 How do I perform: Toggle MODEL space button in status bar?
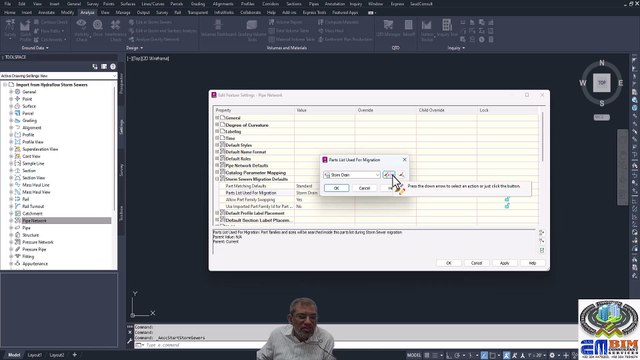click(414, 355)
